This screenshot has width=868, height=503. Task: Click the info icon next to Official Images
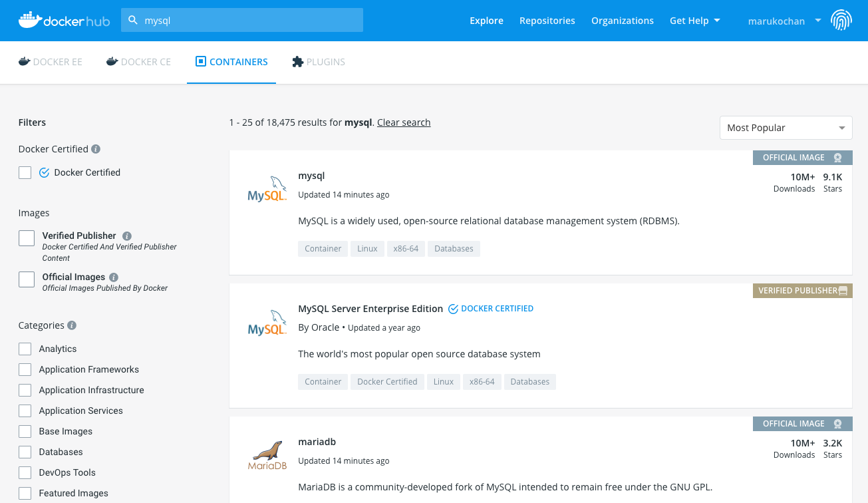(x=114, y=277)
